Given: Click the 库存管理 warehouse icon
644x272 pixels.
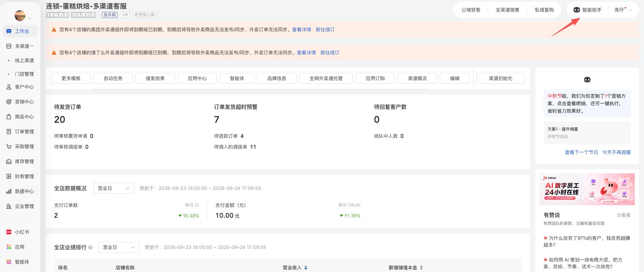Looking at the screenshot, I should (x=9, y=161).
